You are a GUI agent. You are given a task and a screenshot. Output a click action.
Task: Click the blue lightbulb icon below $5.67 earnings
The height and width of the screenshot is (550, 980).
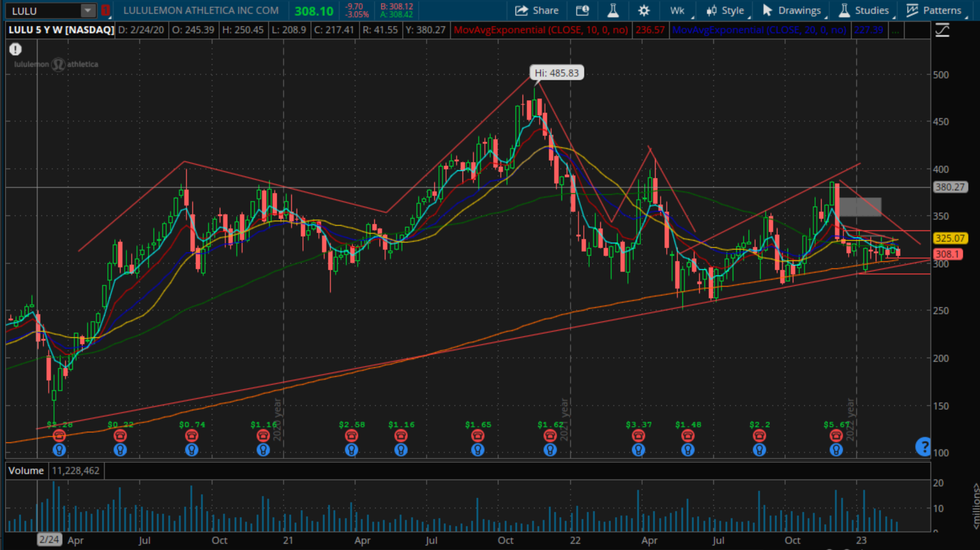point(836,450)
